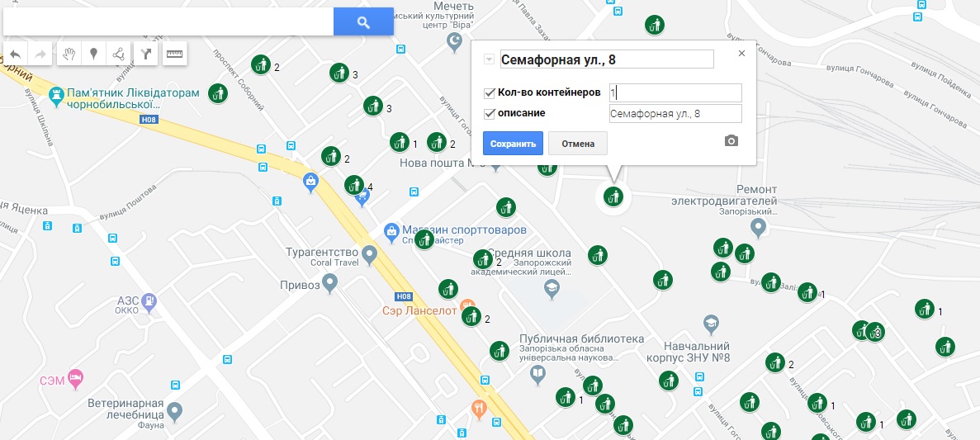Click the blue search button
Screen dimensions: 980x440
[363, 21]
